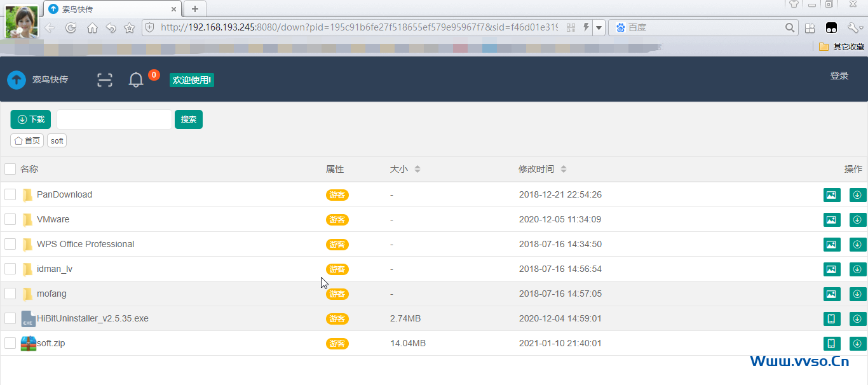Sort by size using the 大小 arrows
This screenshot has height=385, width=868.
point(417,170)
